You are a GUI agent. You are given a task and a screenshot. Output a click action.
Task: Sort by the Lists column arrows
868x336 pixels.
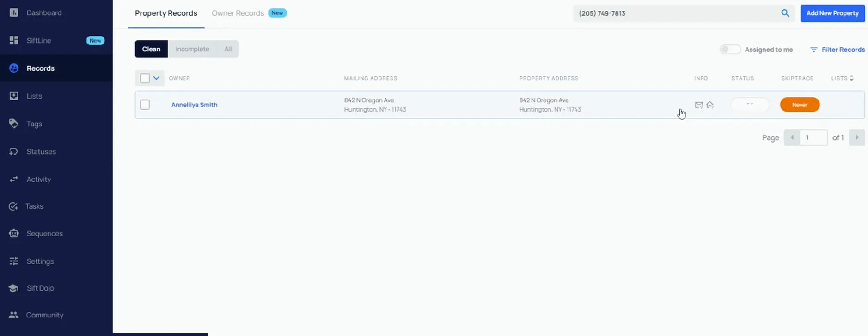[851, 78]
